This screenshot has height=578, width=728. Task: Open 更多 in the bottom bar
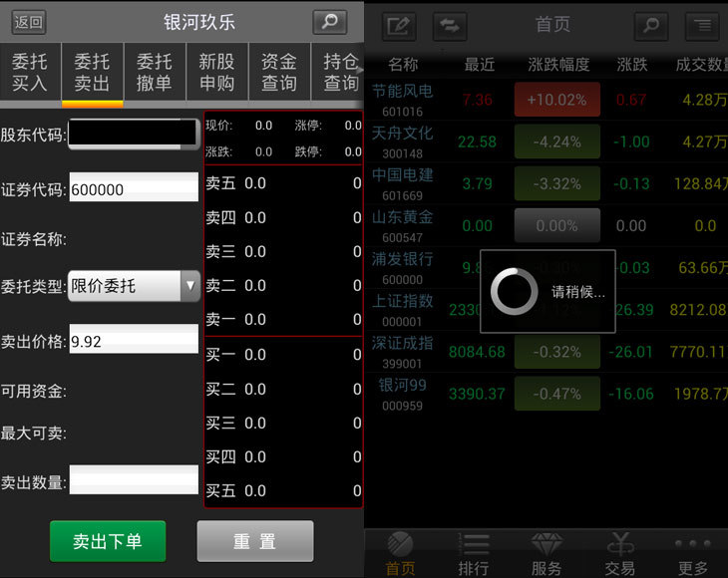click(x=693, y=553)
